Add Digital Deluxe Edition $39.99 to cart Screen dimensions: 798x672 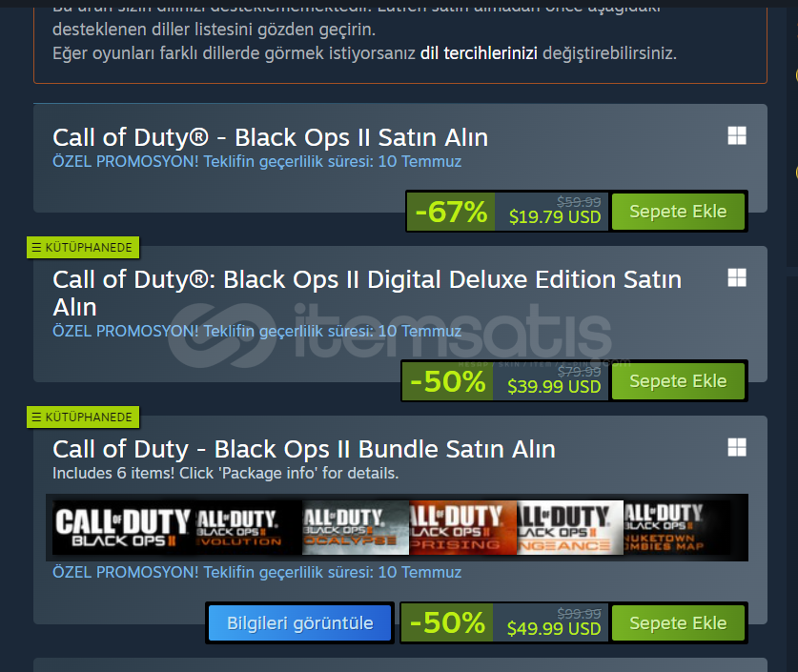(x=678, y=381)
